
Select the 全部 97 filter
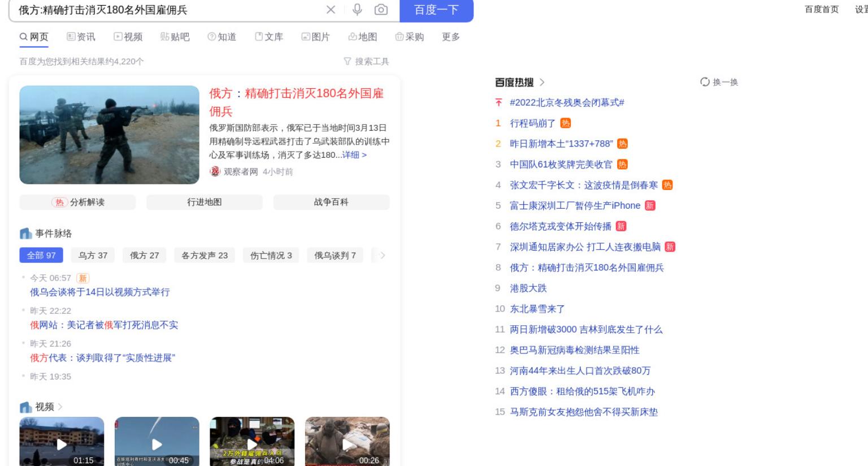pyautogui.click(x=41, y=255)
